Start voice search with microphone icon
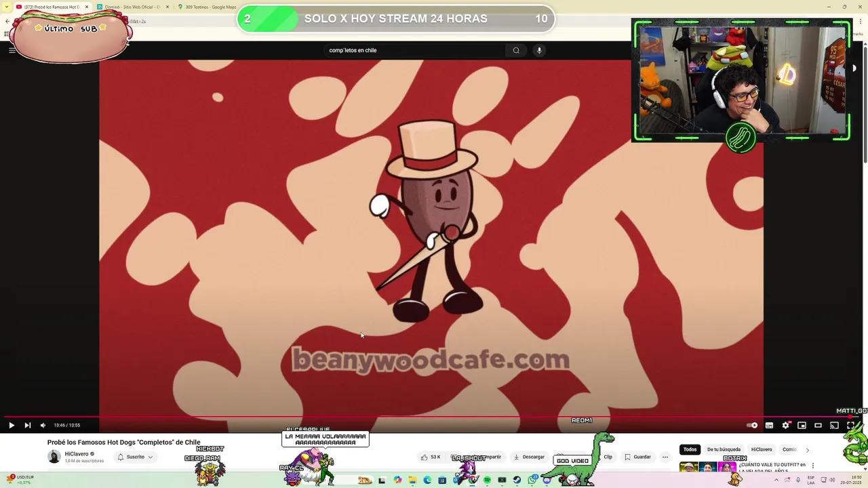 [539, 50]
